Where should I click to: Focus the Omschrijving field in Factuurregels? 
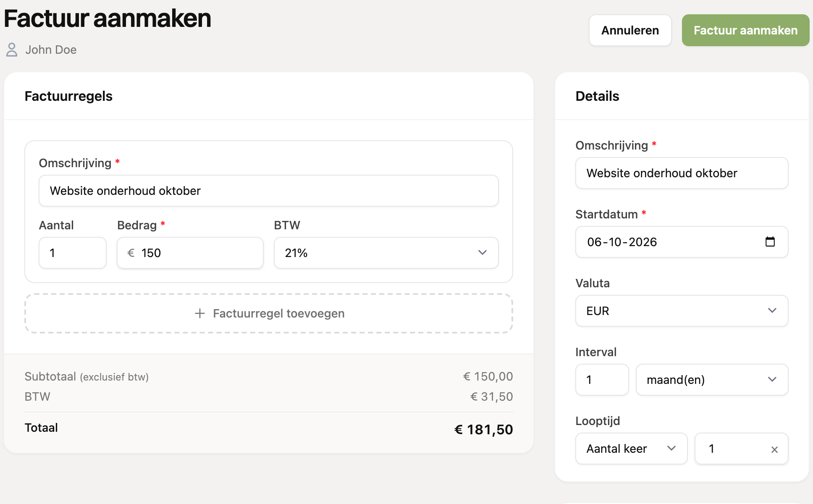tap(269, 191)
